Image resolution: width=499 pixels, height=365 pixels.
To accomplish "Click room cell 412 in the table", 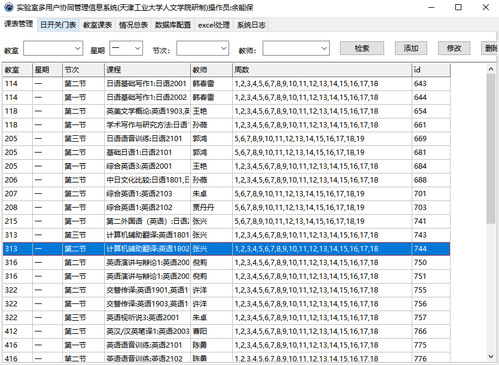I will point(18,331).
